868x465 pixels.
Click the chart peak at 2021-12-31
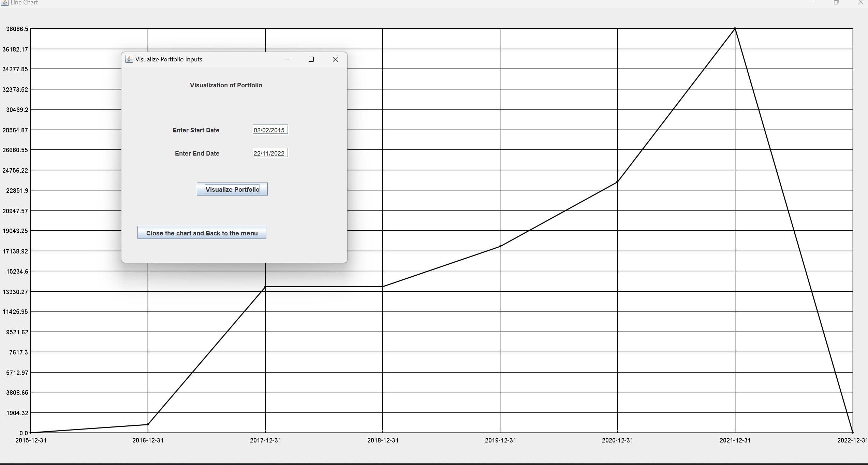(x=735, y=29)
